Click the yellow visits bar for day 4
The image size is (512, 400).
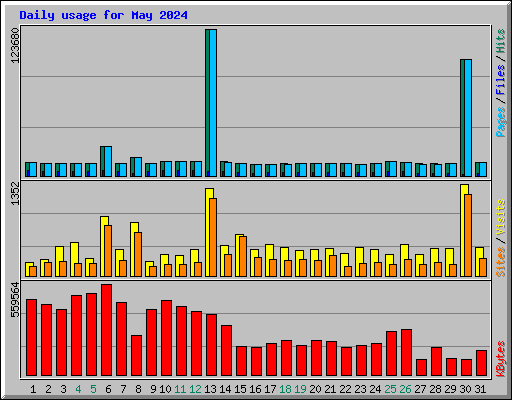click(x=73, y=259)
